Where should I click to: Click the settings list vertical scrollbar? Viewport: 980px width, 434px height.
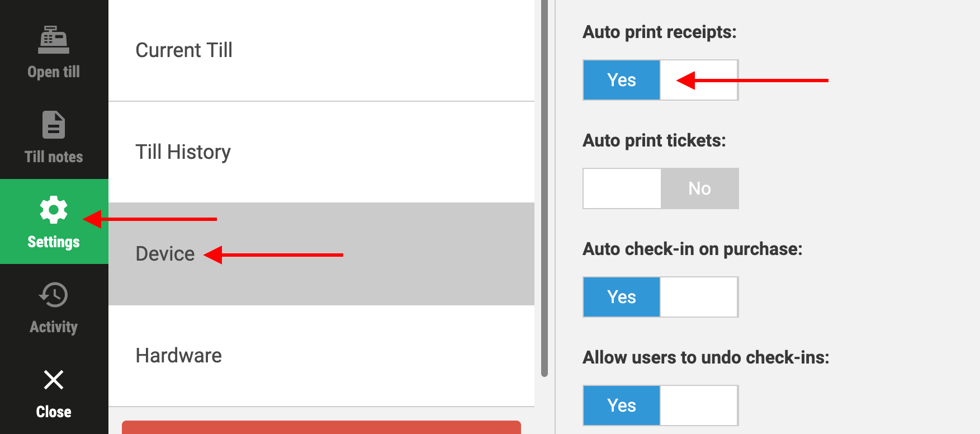[545, 188]
